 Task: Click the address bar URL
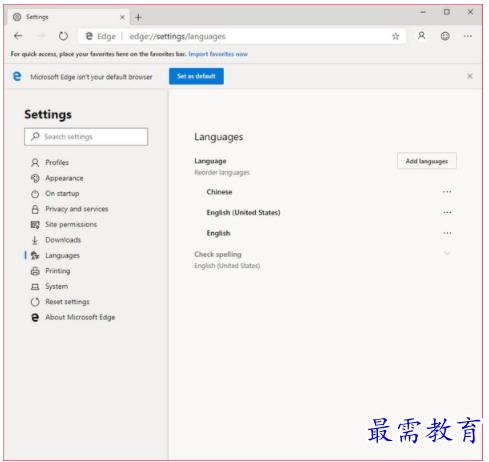pos(177,36)
